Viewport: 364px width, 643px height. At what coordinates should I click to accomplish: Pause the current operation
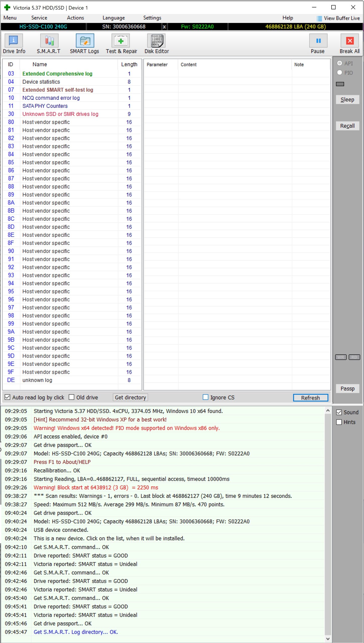[318, 44]
